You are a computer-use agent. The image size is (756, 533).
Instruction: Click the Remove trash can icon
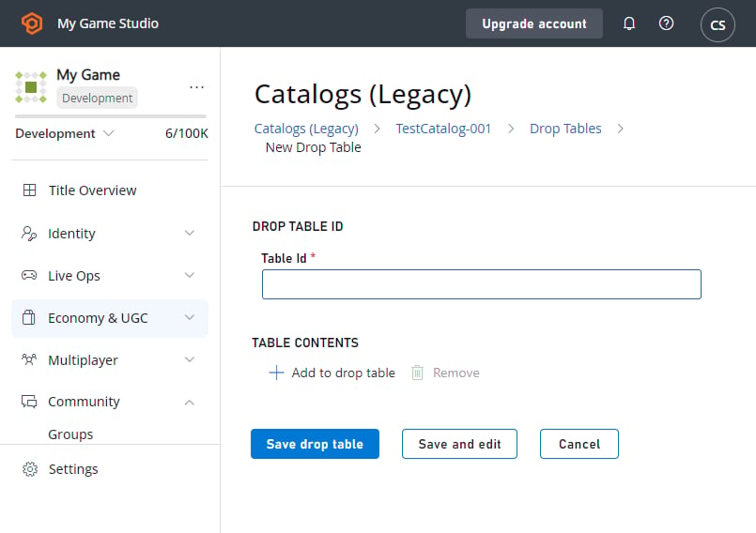click(418, 373)
